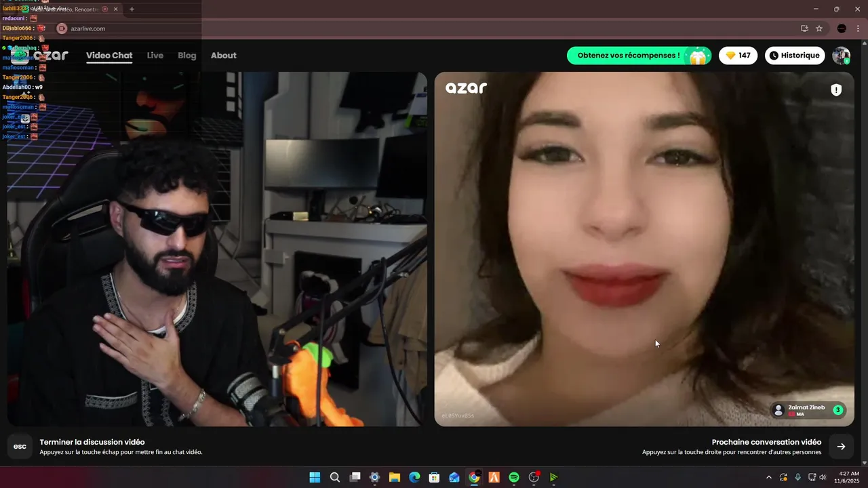Click the Prochaine conversation vidéo label
Viewport: 868px width, 488px height.
tap(766, 442)
